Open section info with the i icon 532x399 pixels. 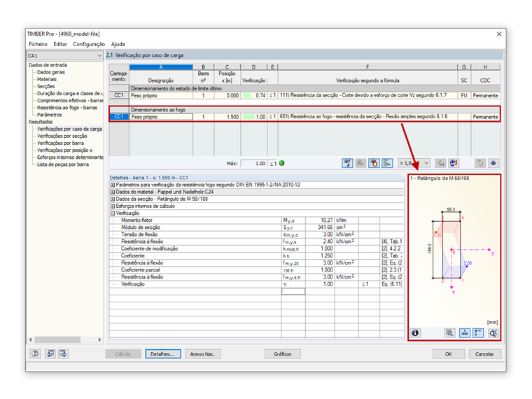(415, 332)
